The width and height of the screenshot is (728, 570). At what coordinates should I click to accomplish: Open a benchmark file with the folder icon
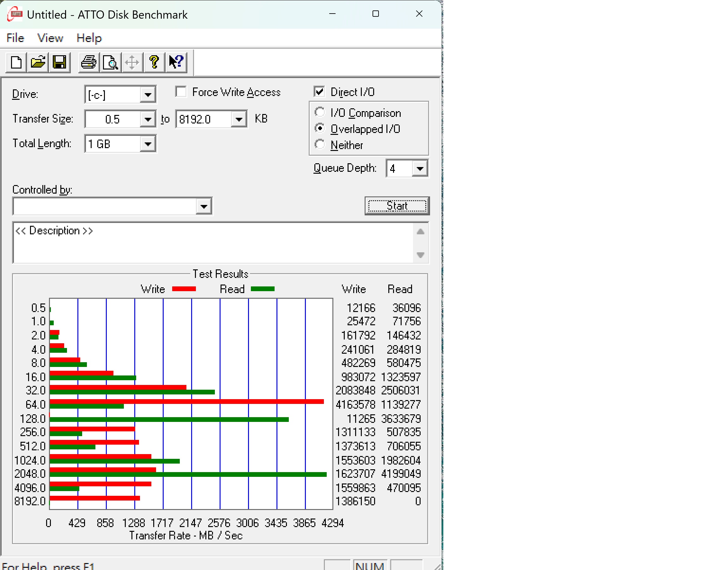click(x=38, y=63)
